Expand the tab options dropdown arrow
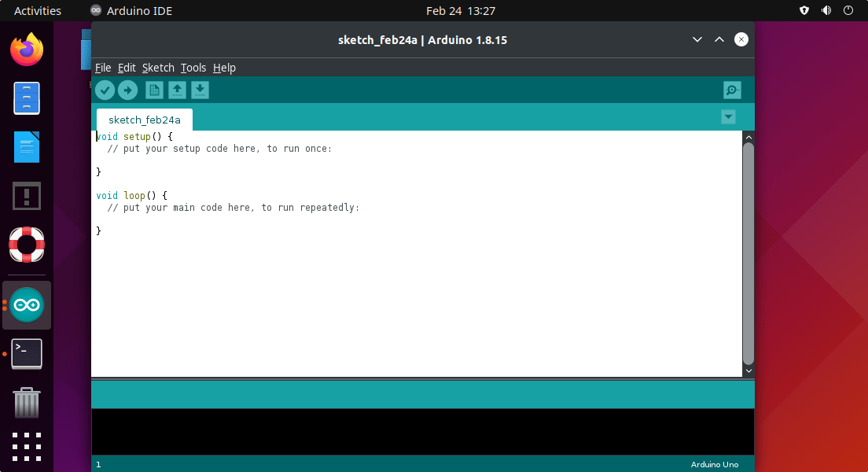868x472 pixels. pos(728,117)
